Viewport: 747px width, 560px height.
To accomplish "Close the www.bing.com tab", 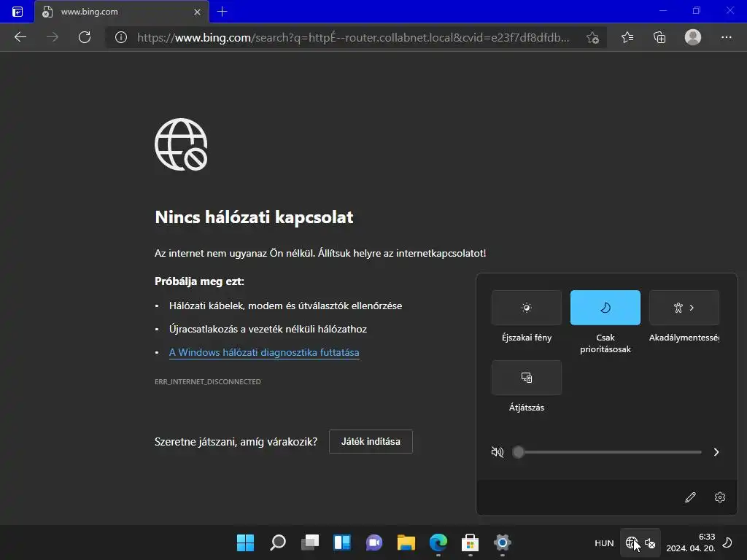I will pos(197,12).
